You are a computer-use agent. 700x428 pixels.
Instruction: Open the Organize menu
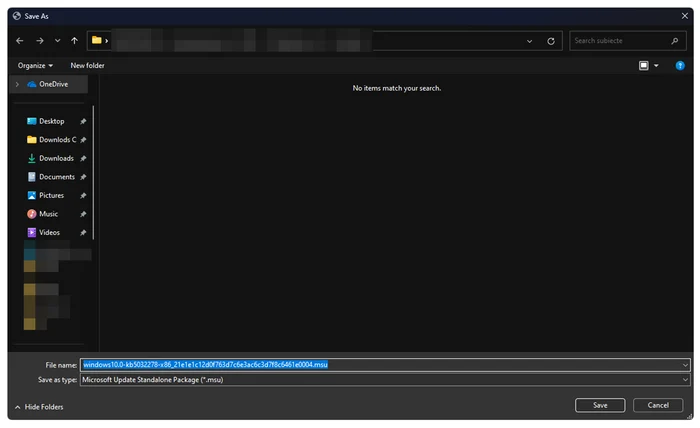click(35, 66)
